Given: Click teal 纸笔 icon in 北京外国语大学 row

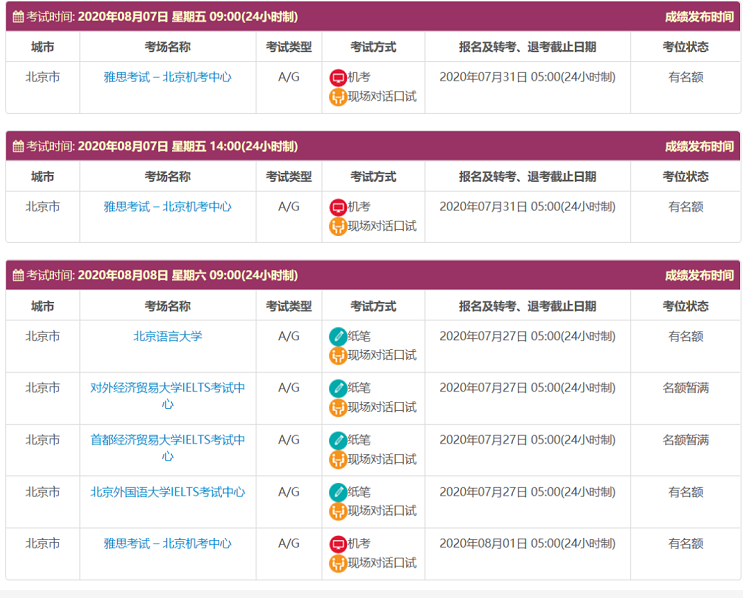Looking at the screenshot, I should pos(338,492).
